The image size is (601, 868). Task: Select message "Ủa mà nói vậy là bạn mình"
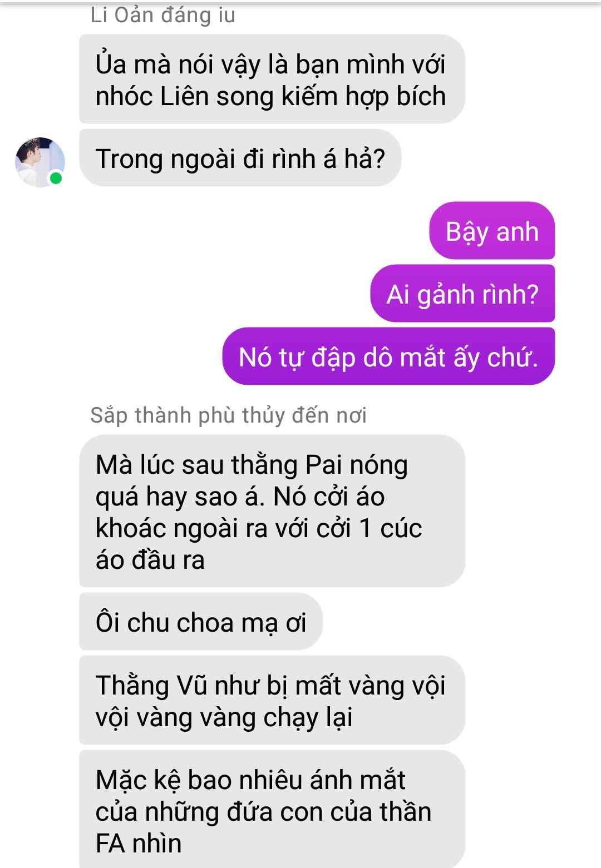tap(272, 80)
